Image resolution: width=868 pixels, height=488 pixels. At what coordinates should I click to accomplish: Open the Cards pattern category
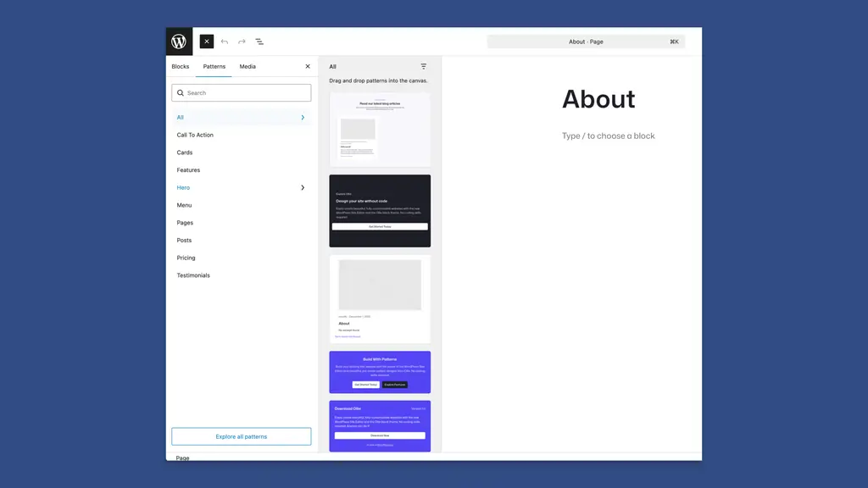[x=242, y=152]
